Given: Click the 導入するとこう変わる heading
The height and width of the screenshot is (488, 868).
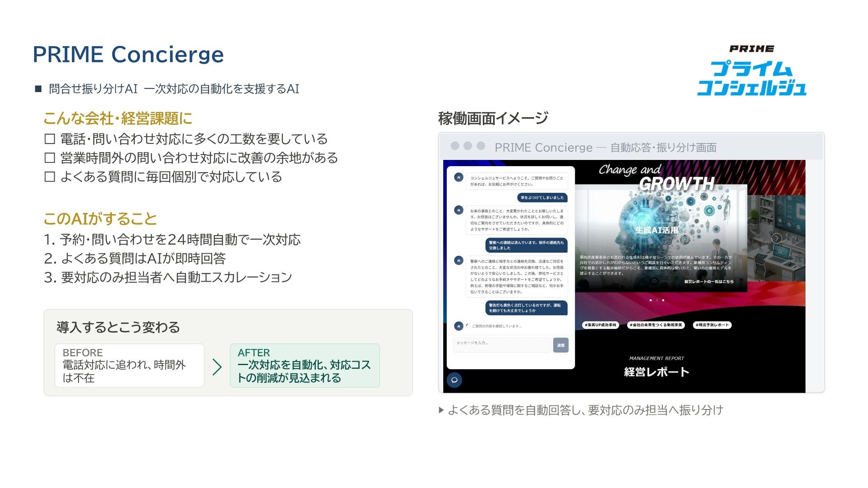Looking at the screenshot, I should tap(118, 327).
